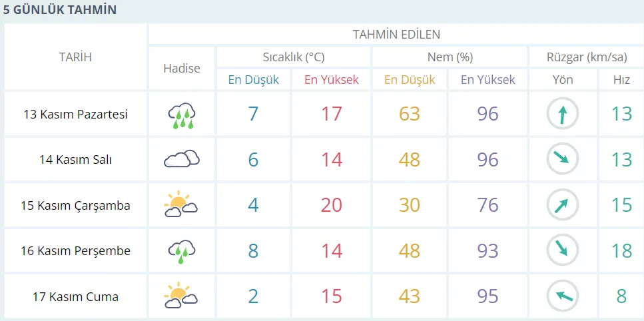Click the wind direction arrow for 17 Kasım Cuma
This screenshot has height=321, width=644.
tap(563, 296)
